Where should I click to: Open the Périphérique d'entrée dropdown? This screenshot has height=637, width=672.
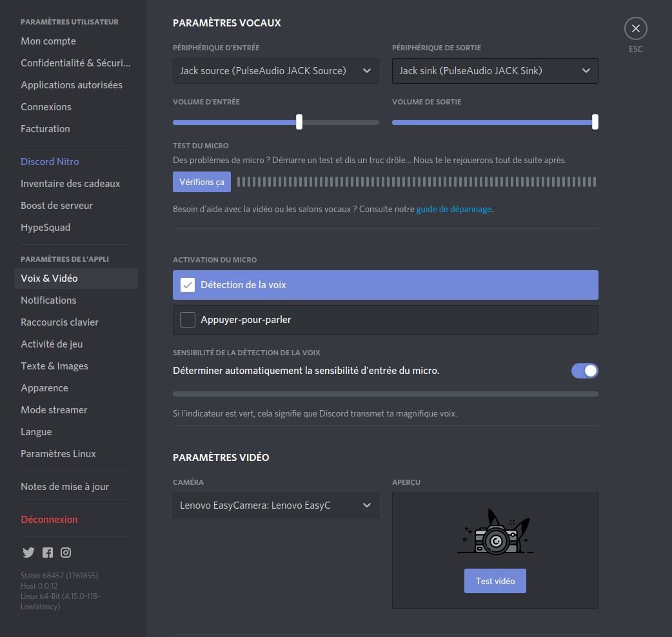coord(275,71)
